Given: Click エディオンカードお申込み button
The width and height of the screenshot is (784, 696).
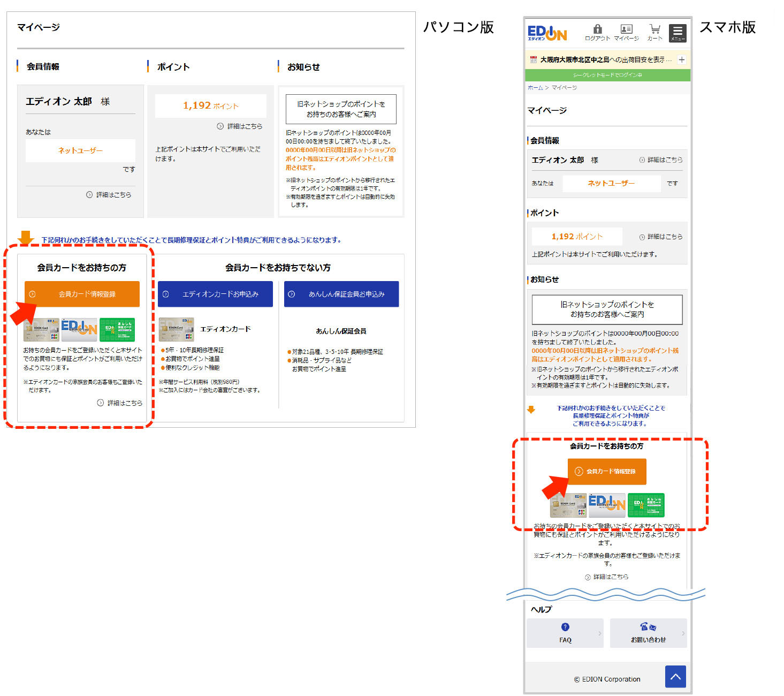Looking at the screenshot, I should click(x=215, y=294).
